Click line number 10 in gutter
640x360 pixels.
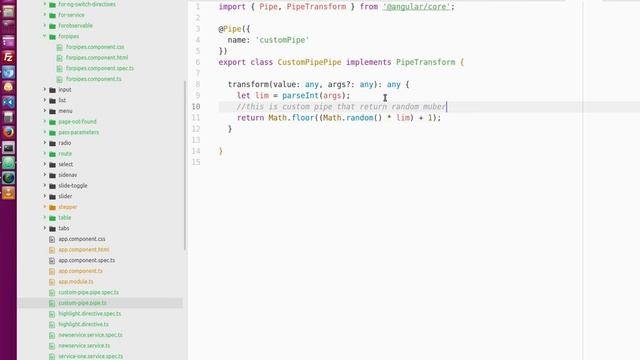click(x=196, y=107)
